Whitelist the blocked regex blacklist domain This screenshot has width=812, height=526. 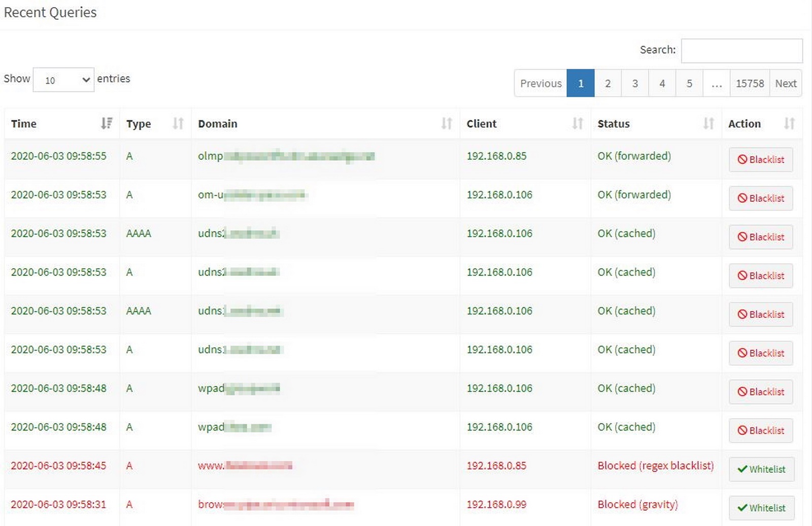tap(761, 469)
